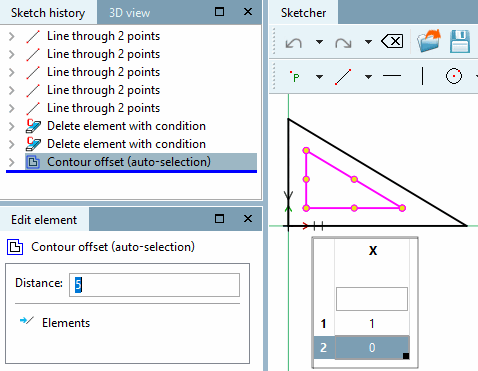The image size is (478, 371).
Task: Click bottom-left vertex of magenta triangle
Action: click(x=306, y=208)
